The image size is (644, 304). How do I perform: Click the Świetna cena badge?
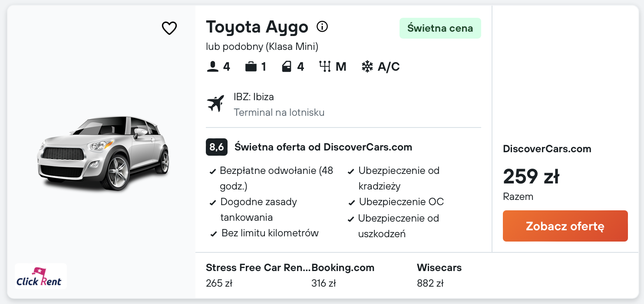coord(440,28)
